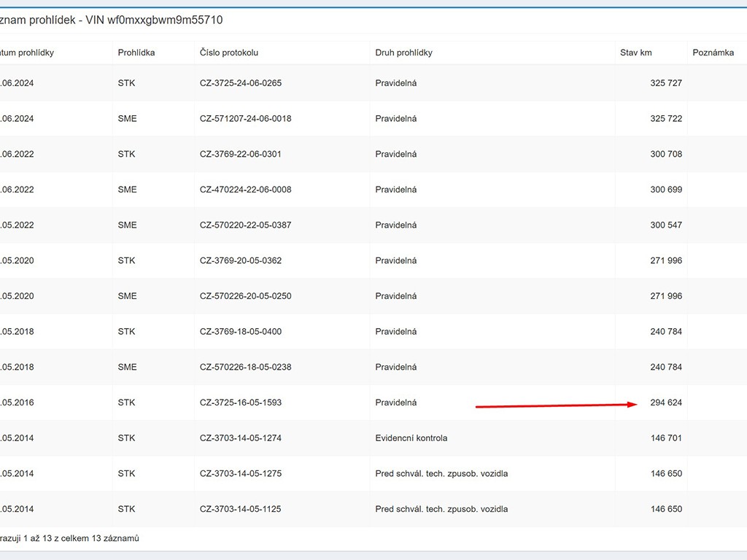Select protocol CZ-3725-16-05-1593 cell
This screenshot has width=747, height=560.
(x=241, y=402)
